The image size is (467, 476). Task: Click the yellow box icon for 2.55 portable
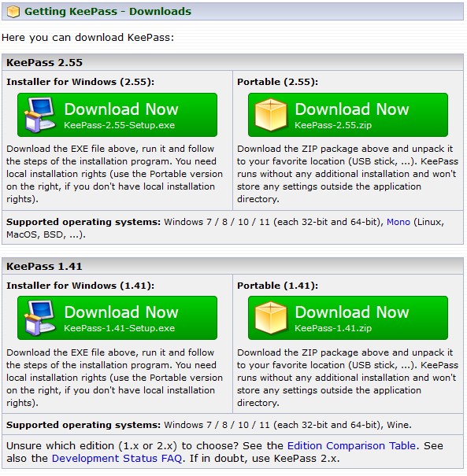point(271,115)
